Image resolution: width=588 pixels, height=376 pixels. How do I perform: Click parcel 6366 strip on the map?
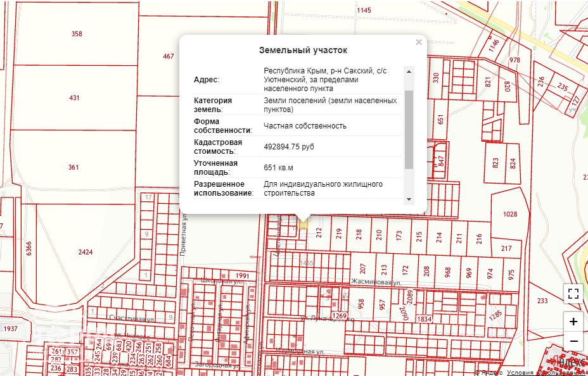coord(29,248)
